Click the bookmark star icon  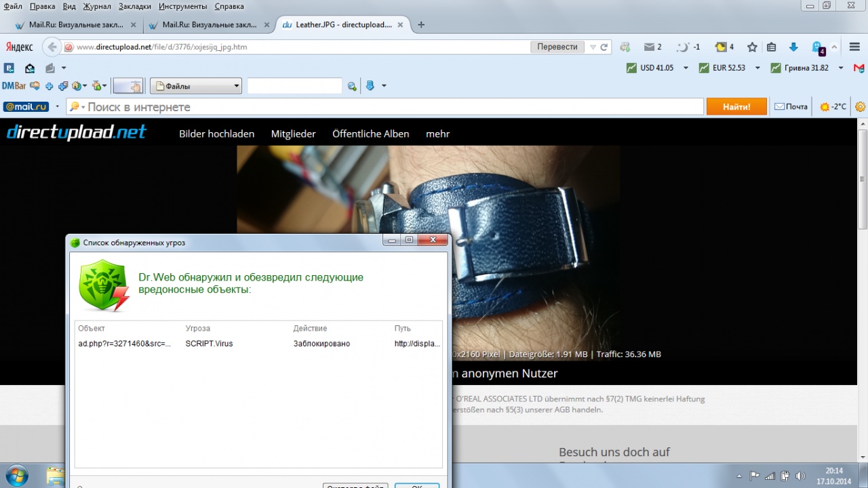[752, 47]
